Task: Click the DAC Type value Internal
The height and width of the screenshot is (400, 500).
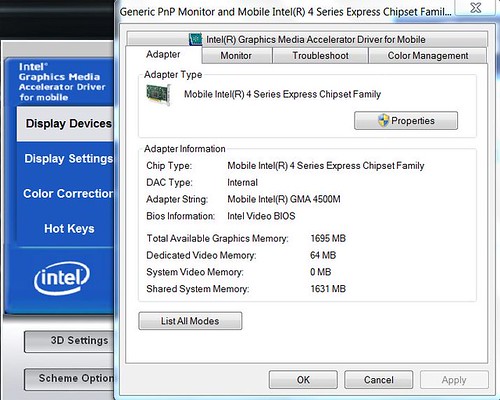Action: tap(242, 183)
